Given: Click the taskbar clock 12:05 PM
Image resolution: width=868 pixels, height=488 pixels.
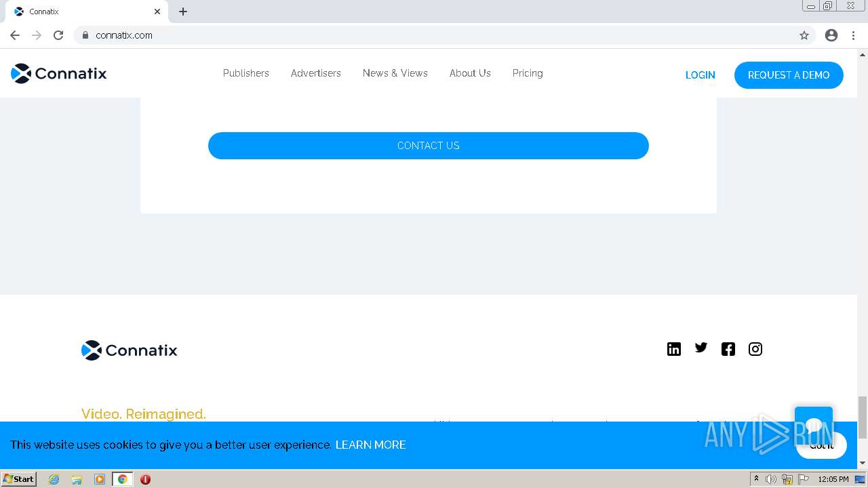Looking at the screenshot, I should click(833, 479).
